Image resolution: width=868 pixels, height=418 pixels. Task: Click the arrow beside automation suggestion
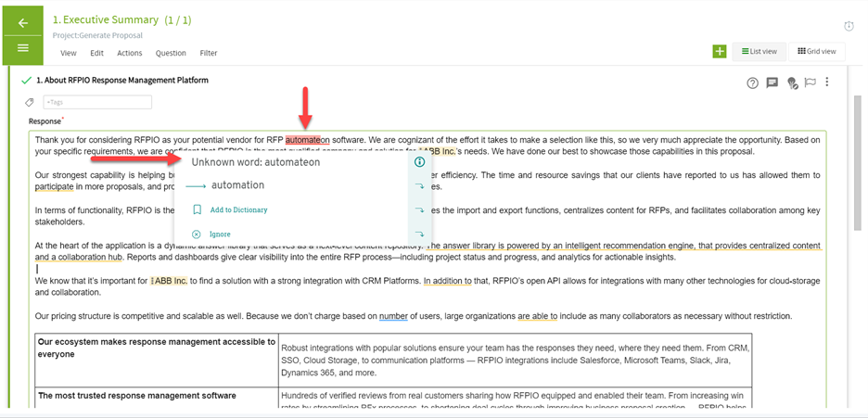[x=419, y=186]
